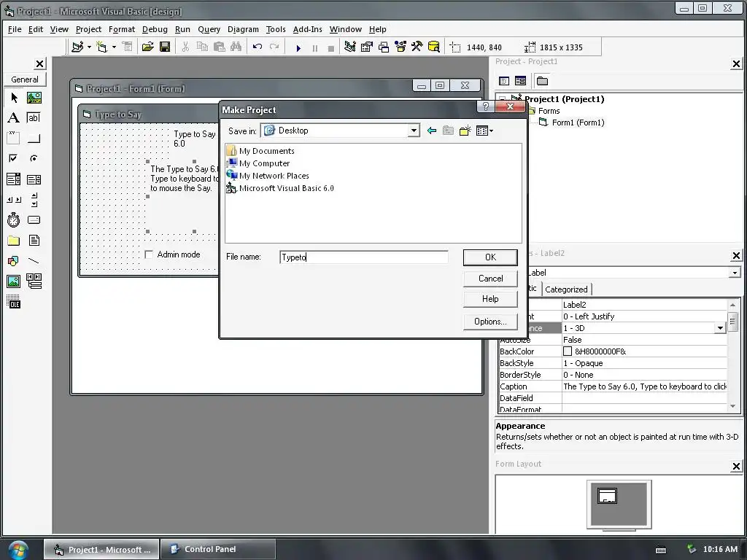Select the Timer control in the toolbox
This screenshot has width=747, height=560.
pos(14,220)
